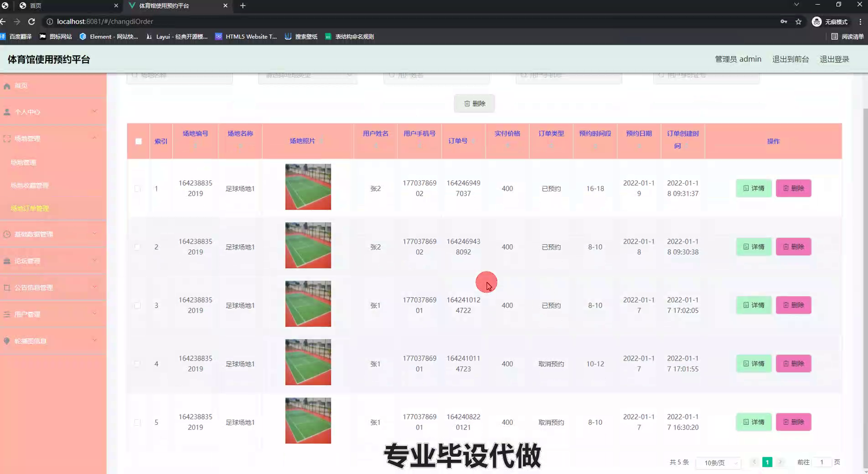This screenshot has height=474, width=868.
Task: Open a new browser tab
Action: (x=243, y=5)
